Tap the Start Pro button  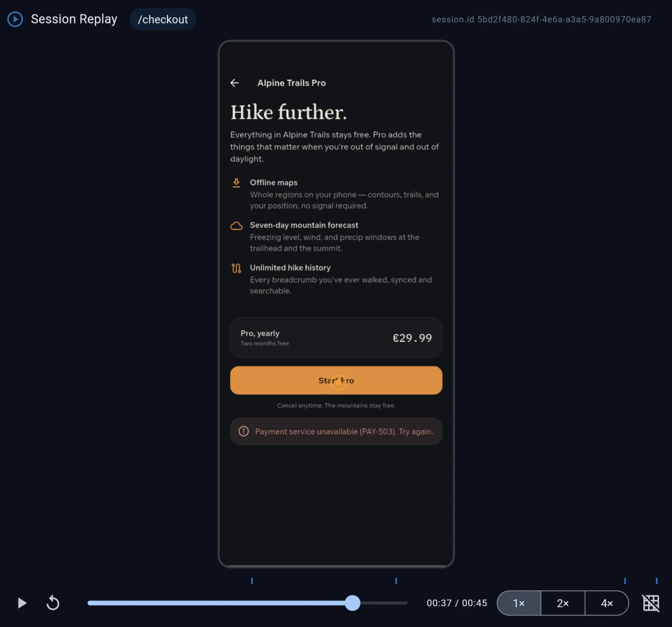coord(336,380)
